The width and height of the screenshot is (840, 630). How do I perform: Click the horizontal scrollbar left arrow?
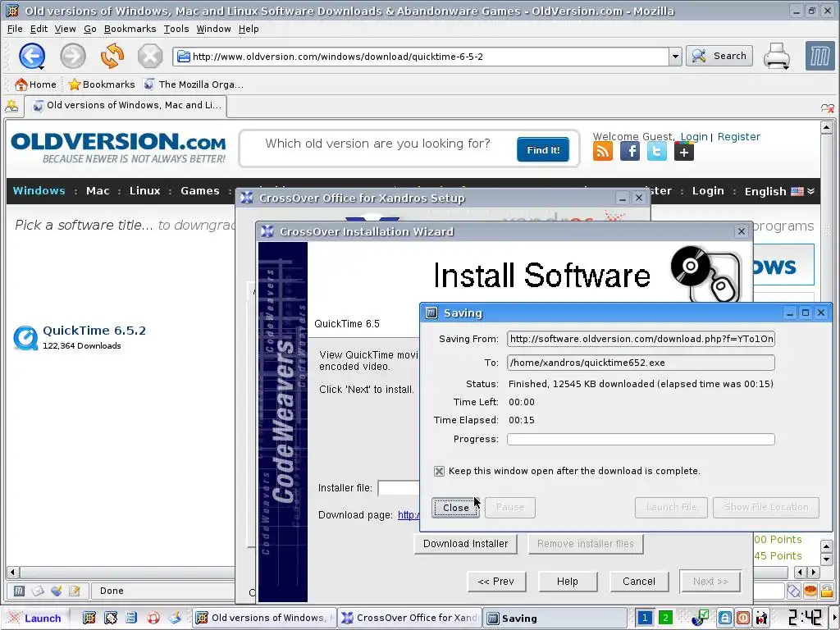point(13,572)
